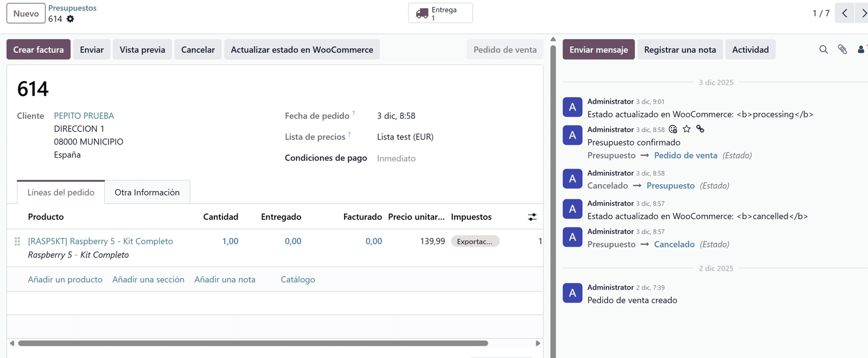This screenshot has height=358, width=868.
Task: Click Crear factura button
Action: point(39,49)
